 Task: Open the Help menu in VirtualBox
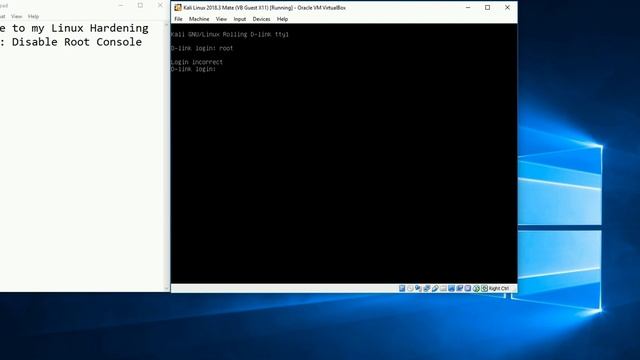(x=282, y=19)
